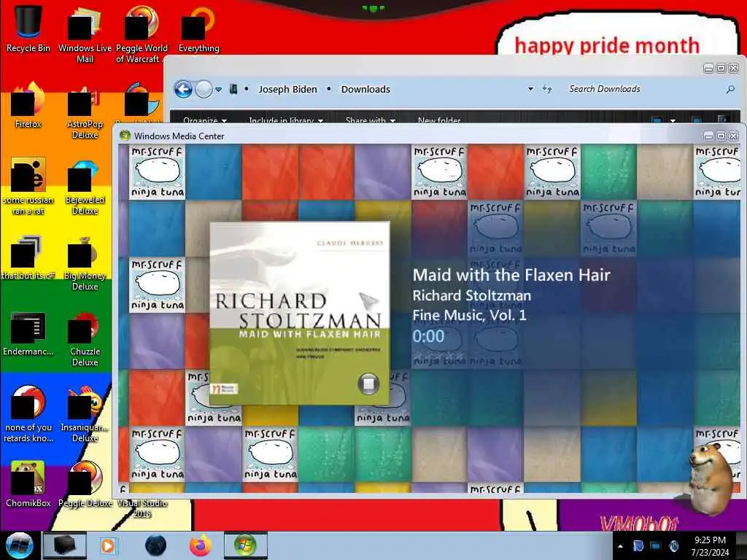
Task: Open 'none of you' desktop shortcut
Action: click(28, 413)
